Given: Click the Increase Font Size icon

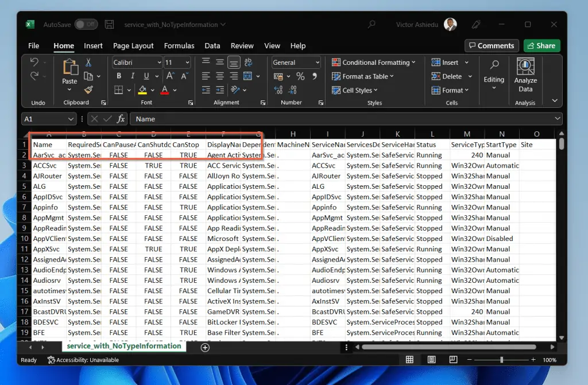Looking at the screenshot, I should 170,76.
